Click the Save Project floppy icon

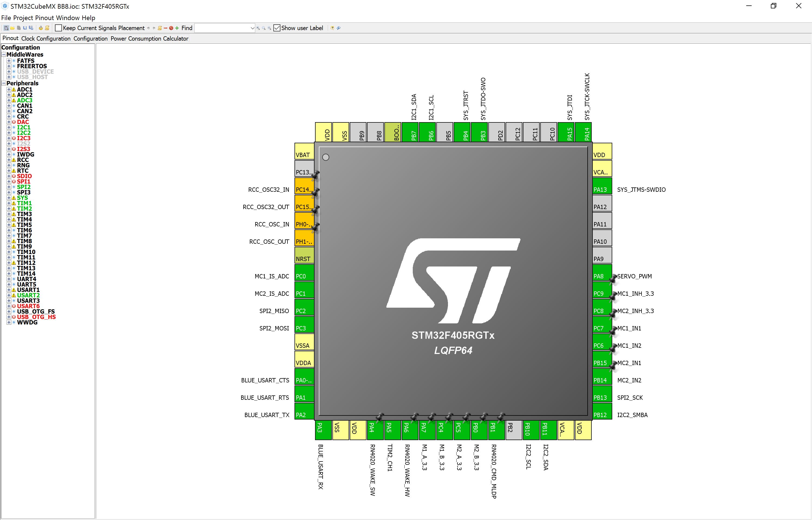click(25, 28)
